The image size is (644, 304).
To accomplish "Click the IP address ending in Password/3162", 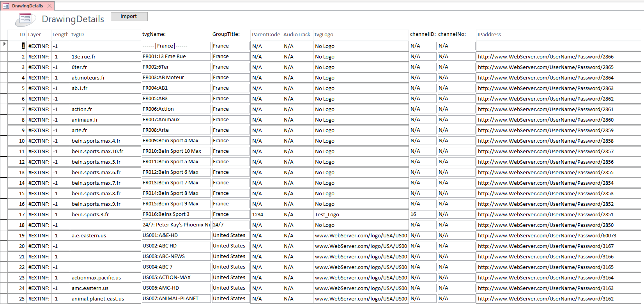I will pos(558,299).
